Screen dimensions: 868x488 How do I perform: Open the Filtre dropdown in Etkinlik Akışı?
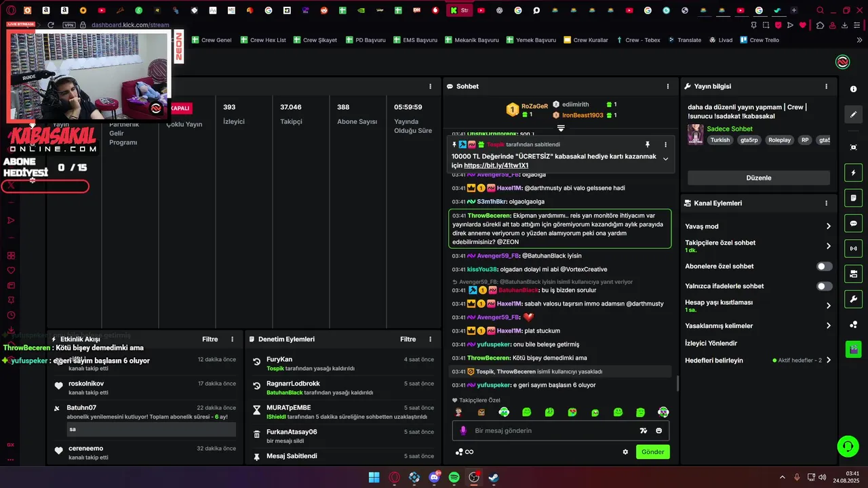coord(210,339)
